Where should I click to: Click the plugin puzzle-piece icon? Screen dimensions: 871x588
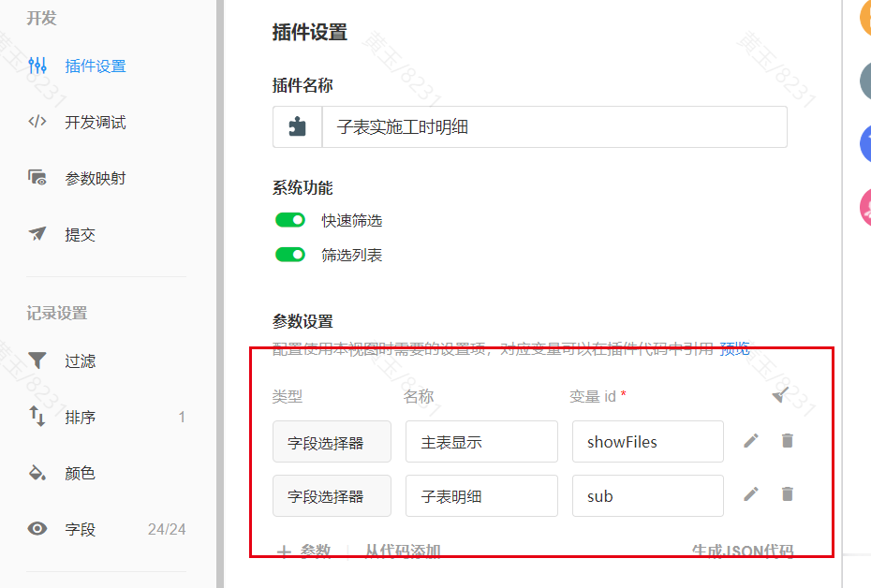click(x=297, y=126)
